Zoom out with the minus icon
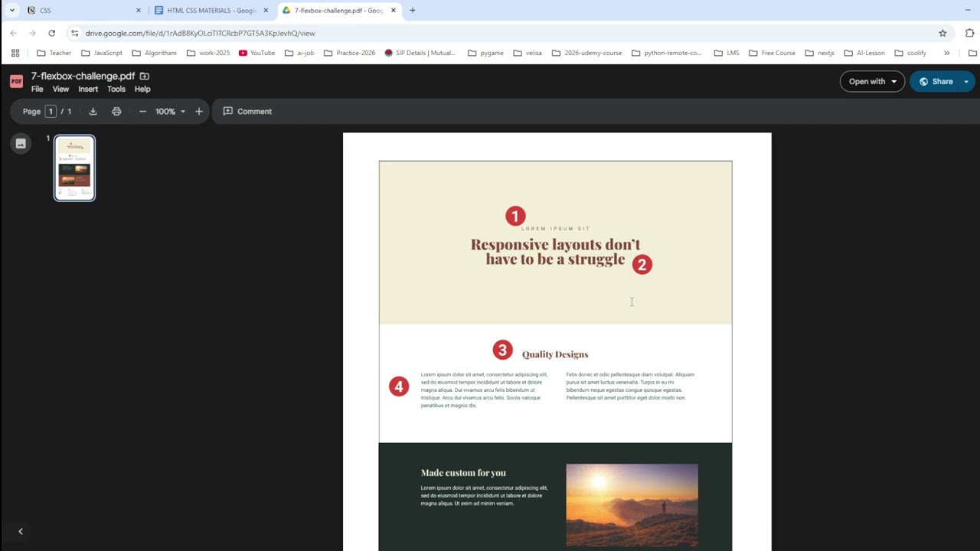 (142, 112)
